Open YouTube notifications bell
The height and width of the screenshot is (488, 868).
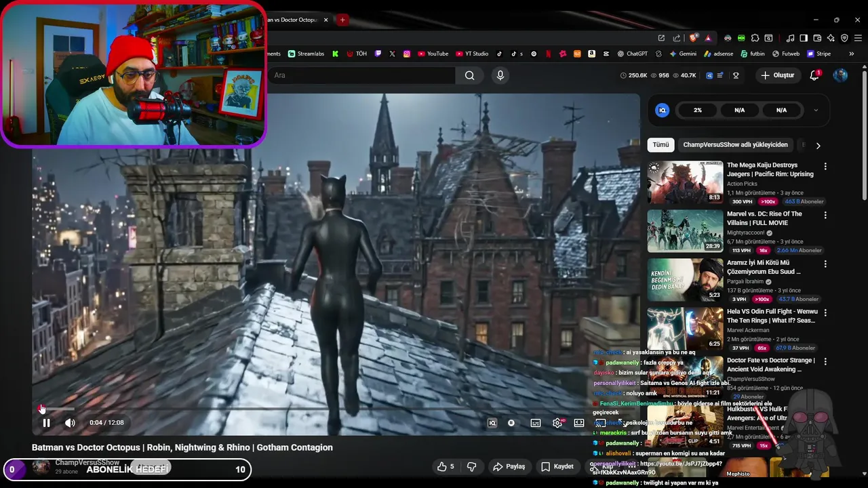tap(815, 75)
